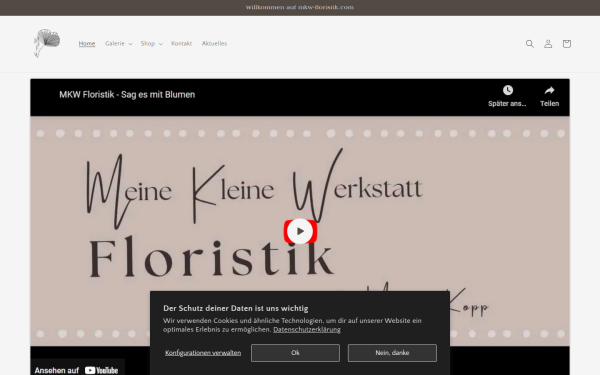Open the Kontakt page

coord(181,44)
